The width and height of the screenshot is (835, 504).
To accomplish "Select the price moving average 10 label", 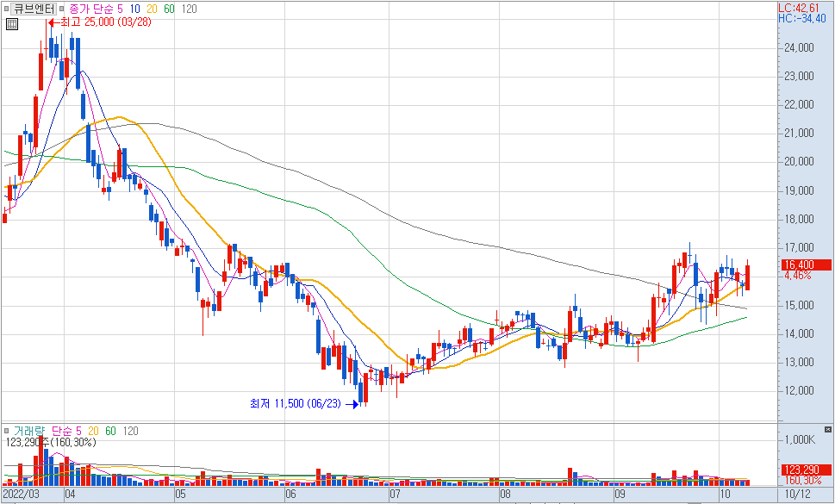I will click(x=134, y=9).
